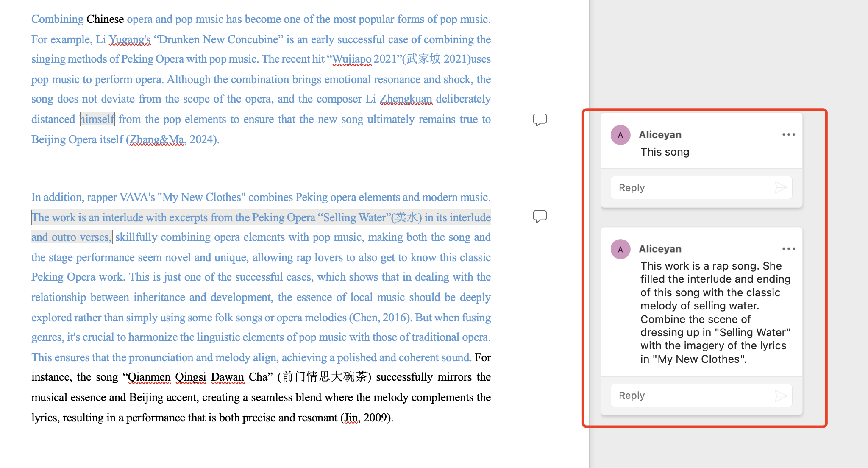
Task: Select the 'This song' comment text
Action: [665, 152]
